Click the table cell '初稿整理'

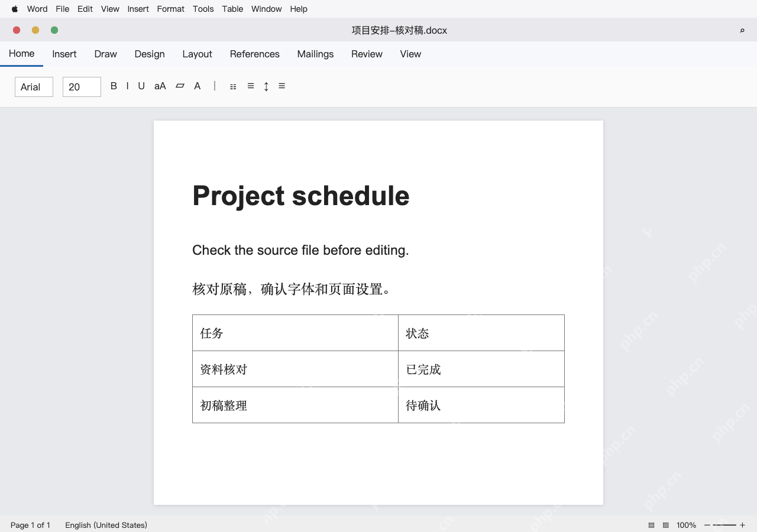(295, 405)
